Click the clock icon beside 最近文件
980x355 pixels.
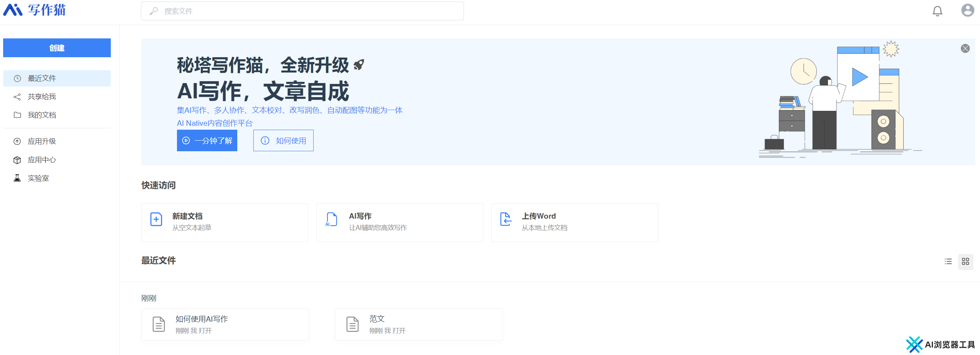[17, 78]
